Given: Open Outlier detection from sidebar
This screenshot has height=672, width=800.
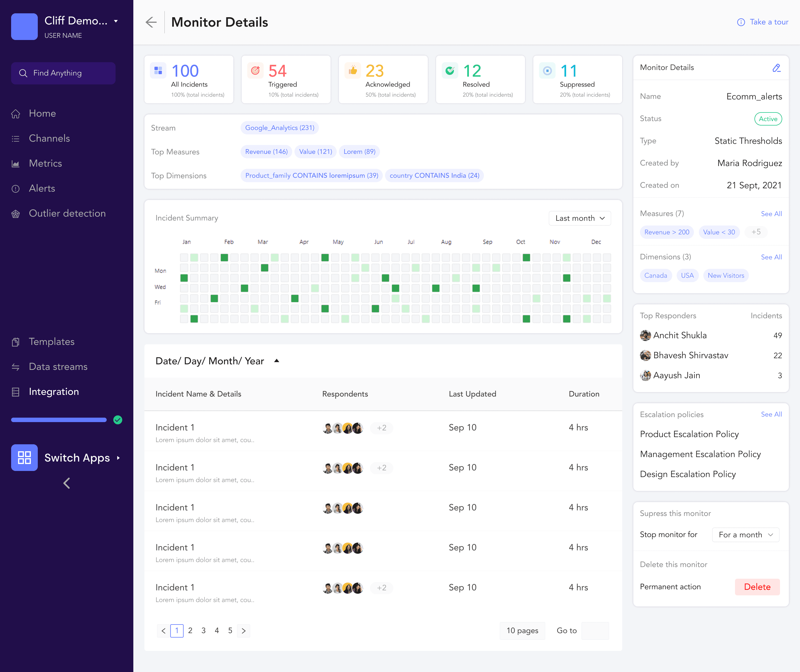Looking at the screenshot, I should point(67,213).
